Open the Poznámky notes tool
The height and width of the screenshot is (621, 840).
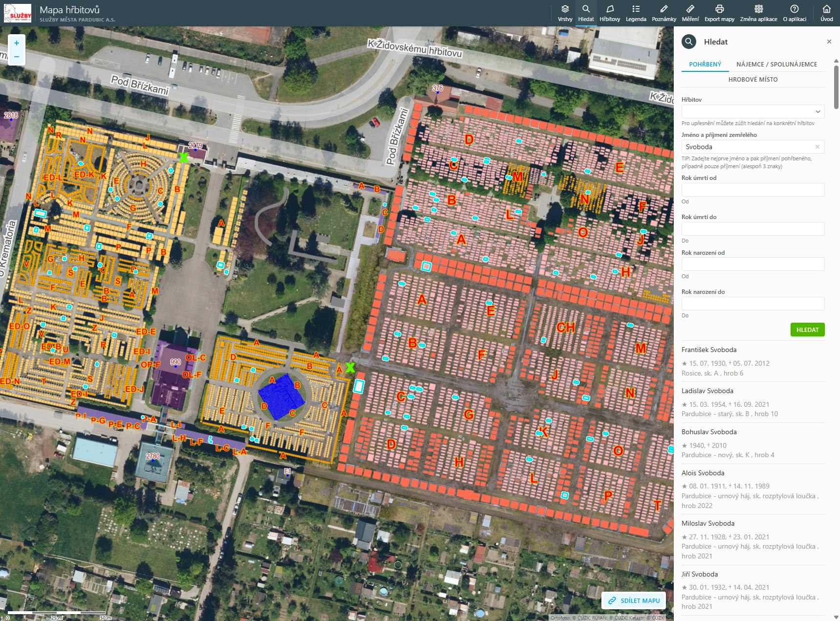663,13
